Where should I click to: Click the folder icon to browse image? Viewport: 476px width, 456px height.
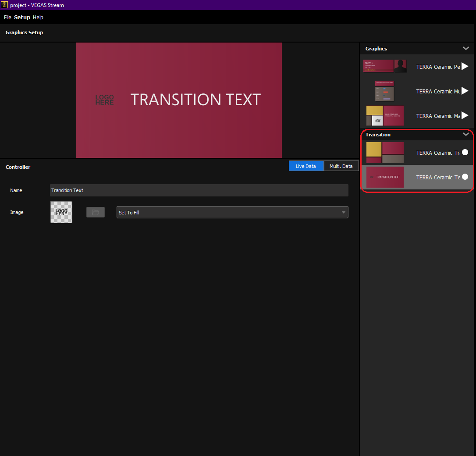click(95, 212)
